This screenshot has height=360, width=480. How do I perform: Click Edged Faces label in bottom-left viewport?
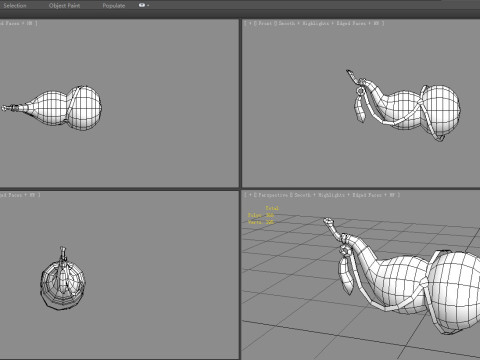tap(12, 195)
